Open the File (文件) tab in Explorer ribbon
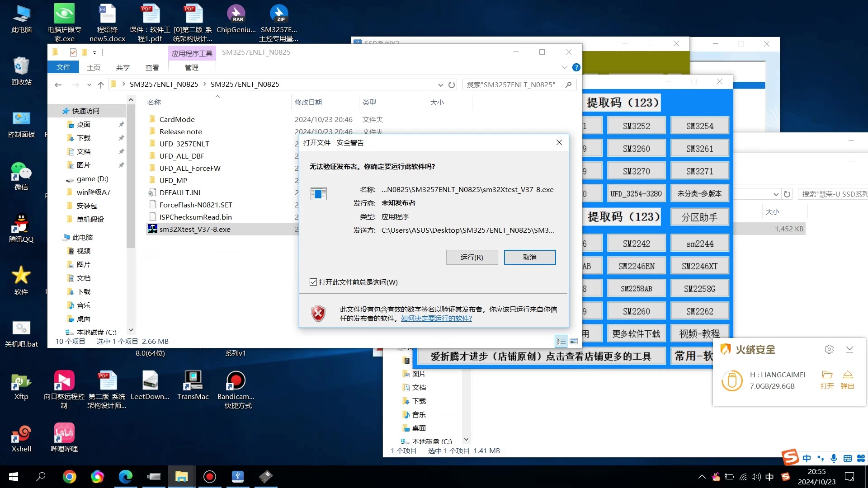The width and height of the screenshot is (868, 488). (x=63, y=67)
